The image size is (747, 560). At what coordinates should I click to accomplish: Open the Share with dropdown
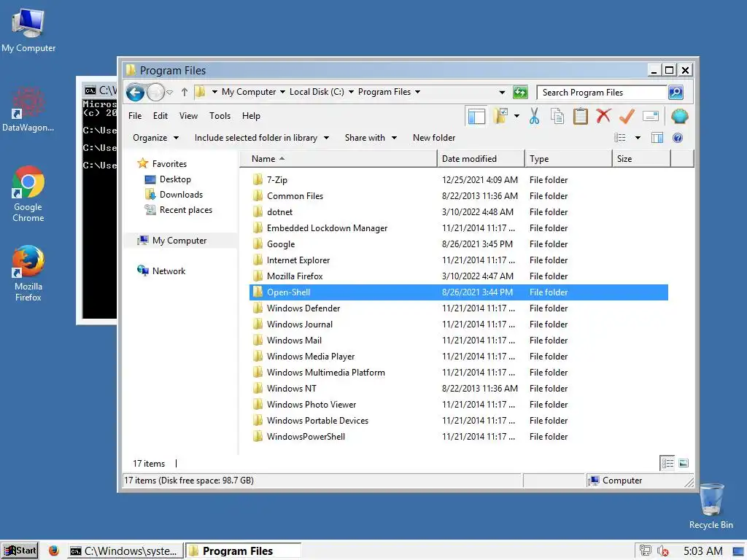coord(371,138)
